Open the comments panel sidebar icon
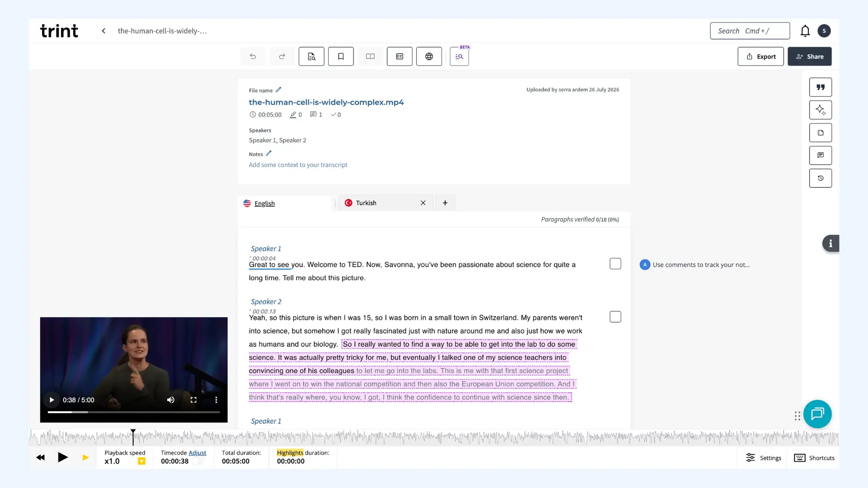This screenshot has width=868, height=488. (x=821, y=155)
